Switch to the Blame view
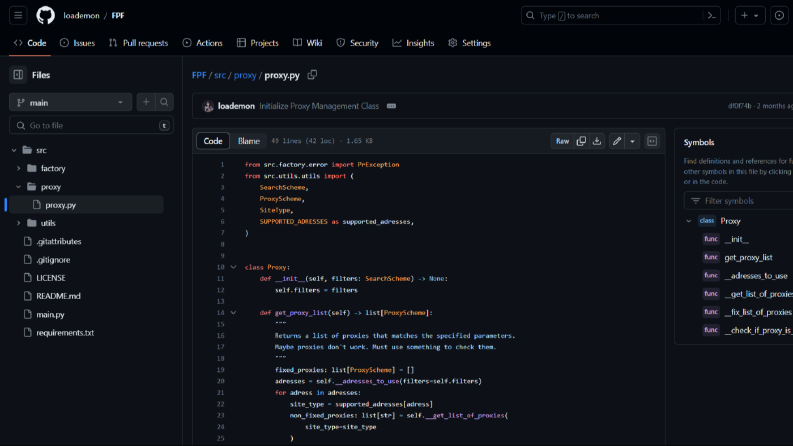The width and height of the screenshot is (793, 446). [x=249, y=141]
